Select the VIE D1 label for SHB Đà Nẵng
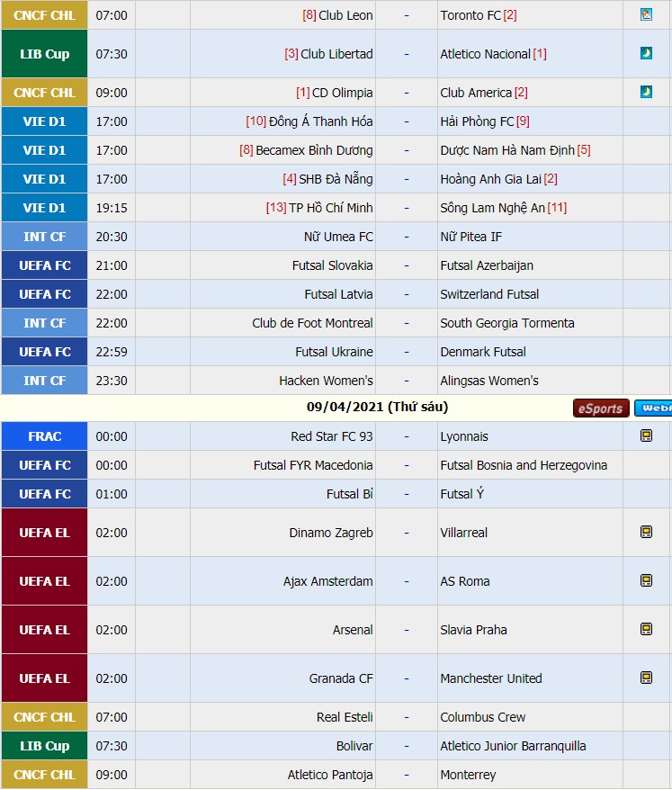This screenshot has width=672, height=790. point(44,179)
